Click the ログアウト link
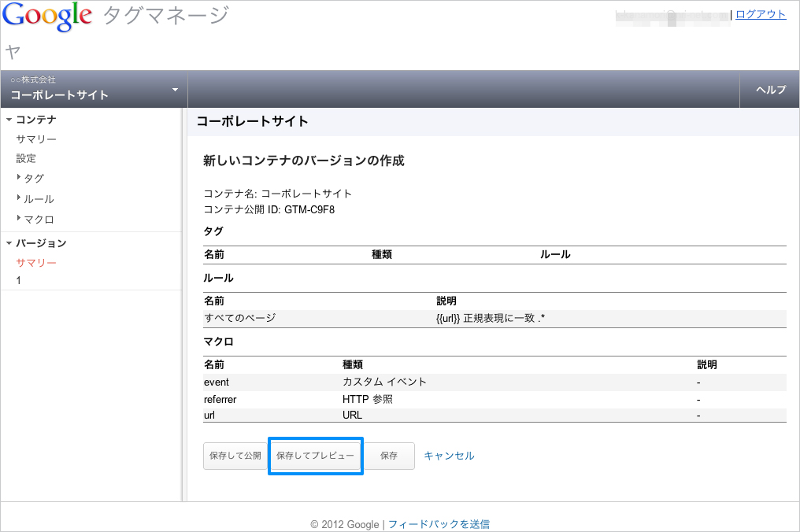This screenshot has width=800, height=532. (760, 14)
